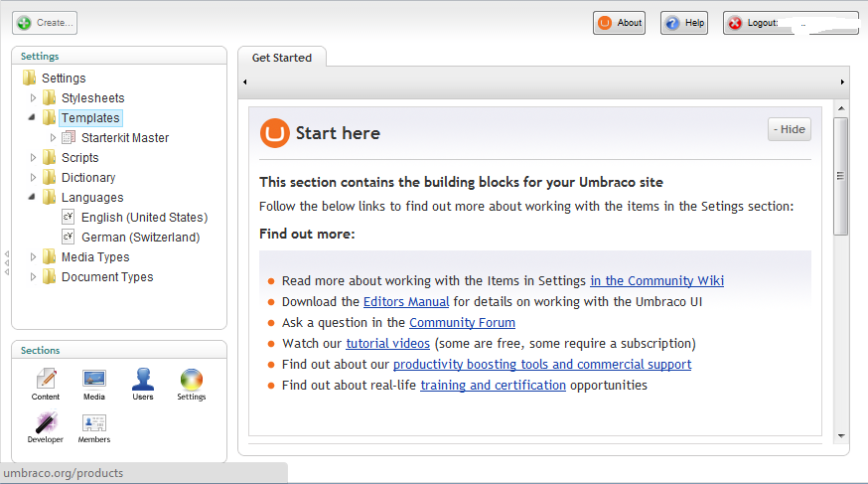Collapse the Templates tree node
This screenshot has height=484, width=868.
coord(32,117)
